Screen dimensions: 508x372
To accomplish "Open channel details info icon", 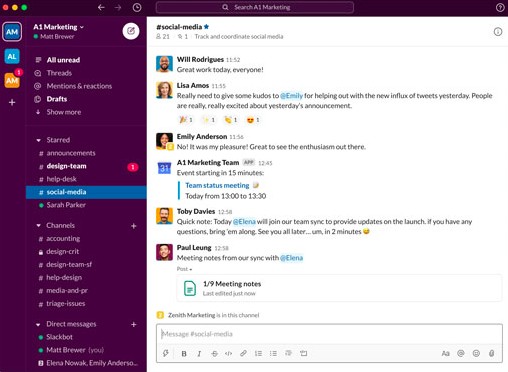I will 498,32.
